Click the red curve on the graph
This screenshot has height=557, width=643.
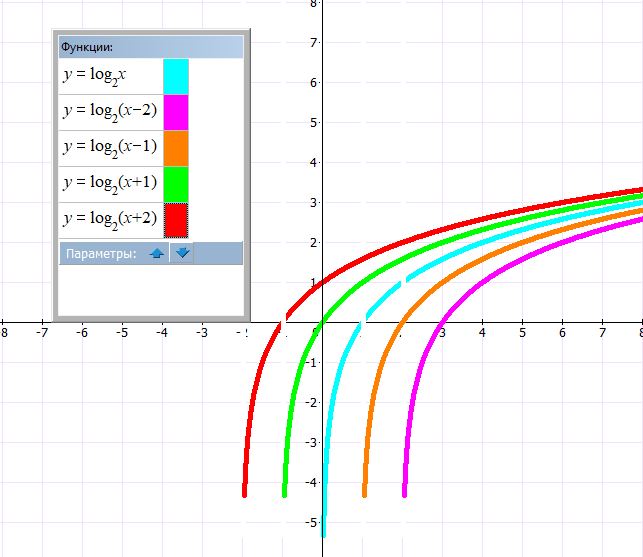point(440,227)
